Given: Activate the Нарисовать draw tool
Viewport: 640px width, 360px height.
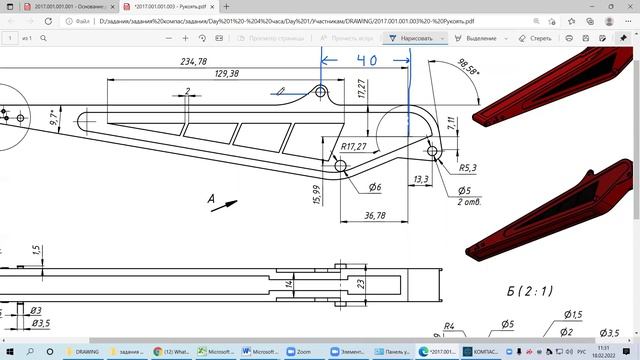Looking at the screenshot, I should (x=411, y=38).
